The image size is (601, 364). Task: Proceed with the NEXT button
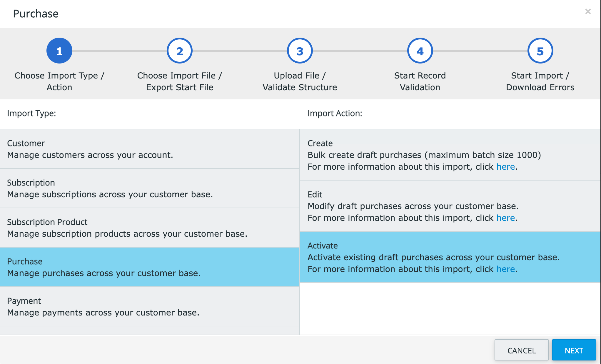click(574, 350)
